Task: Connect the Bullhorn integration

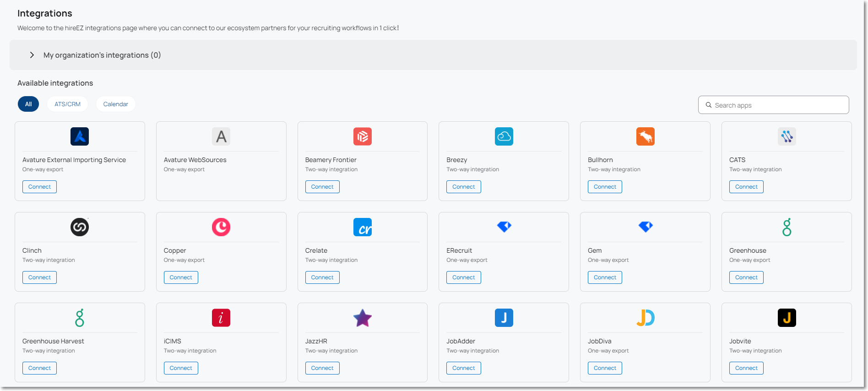Action: click(x=605, y=187)
